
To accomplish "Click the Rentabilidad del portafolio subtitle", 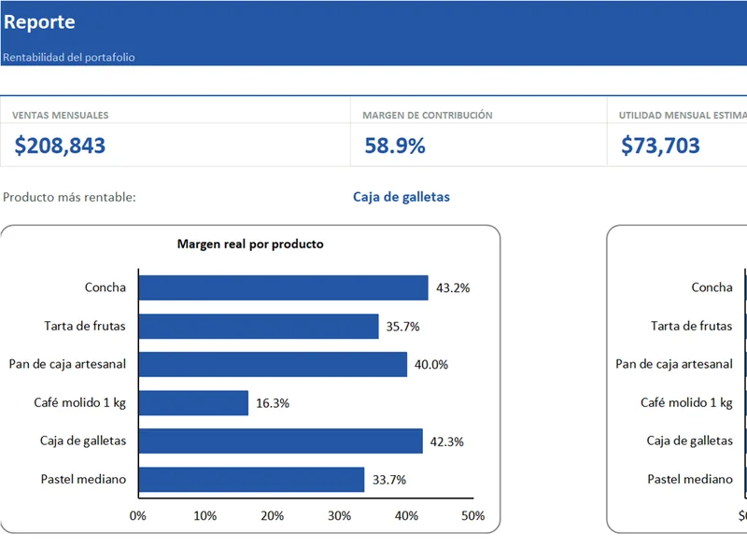I will (x=68, y=57).
